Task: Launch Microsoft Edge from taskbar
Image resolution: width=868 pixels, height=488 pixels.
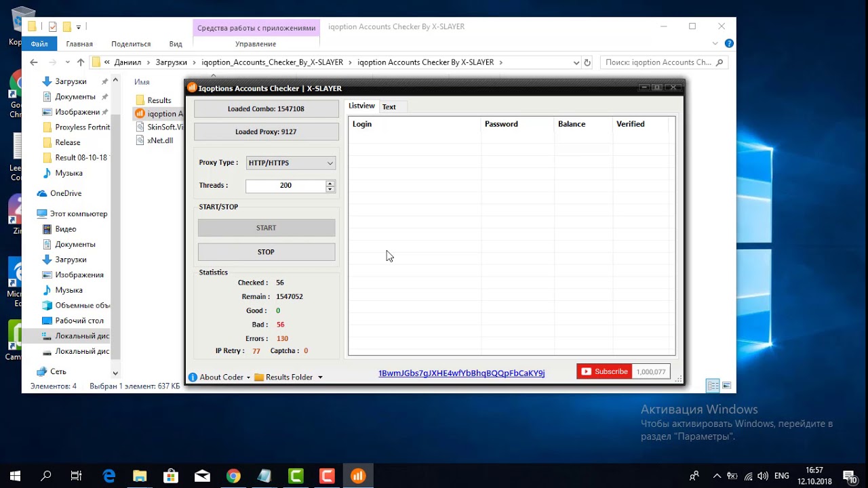Action: pyautogui.click(x=108, y=476)
